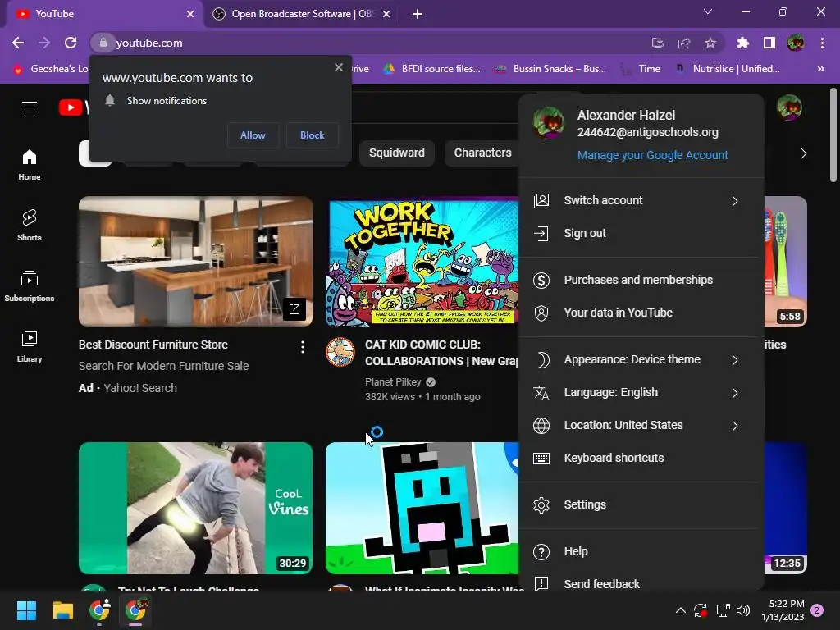Block YouTube notifications
This screenshot has height=630, width=840.
pos(313,135)
